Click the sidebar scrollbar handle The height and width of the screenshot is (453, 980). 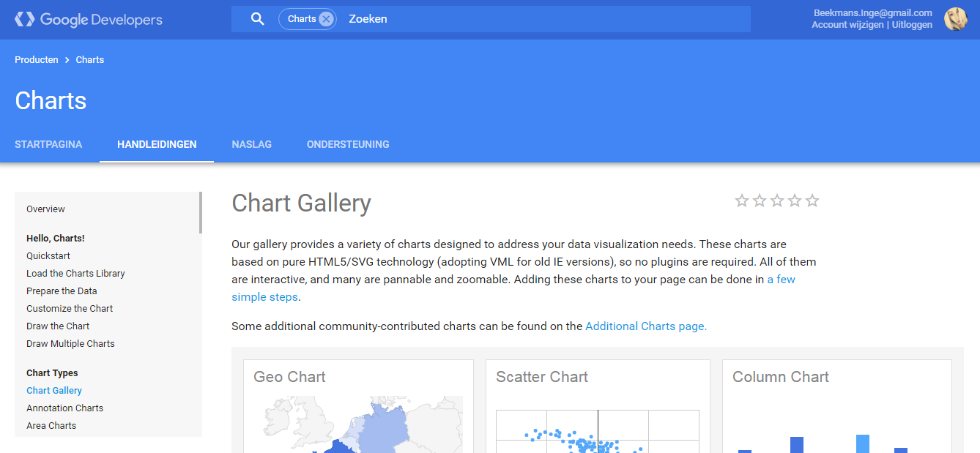pyautogui.click(x=201, y=212)
